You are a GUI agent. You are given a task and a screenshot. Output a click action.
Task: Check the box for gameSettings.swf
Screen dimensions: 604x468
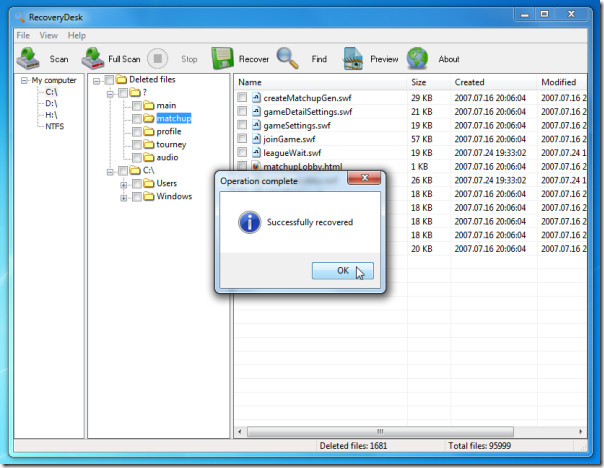point(242,125)
